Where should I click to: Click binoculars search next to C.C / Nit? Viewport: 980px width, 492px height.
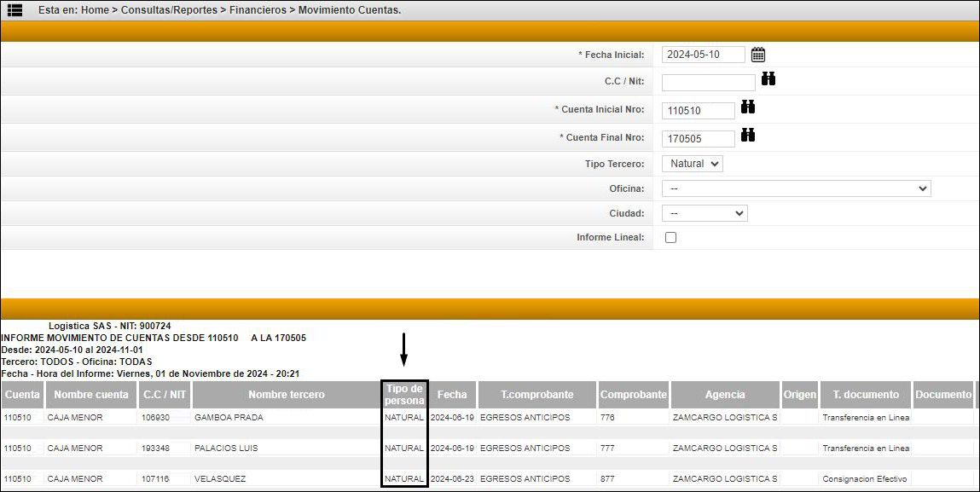[x=768, y=79]
